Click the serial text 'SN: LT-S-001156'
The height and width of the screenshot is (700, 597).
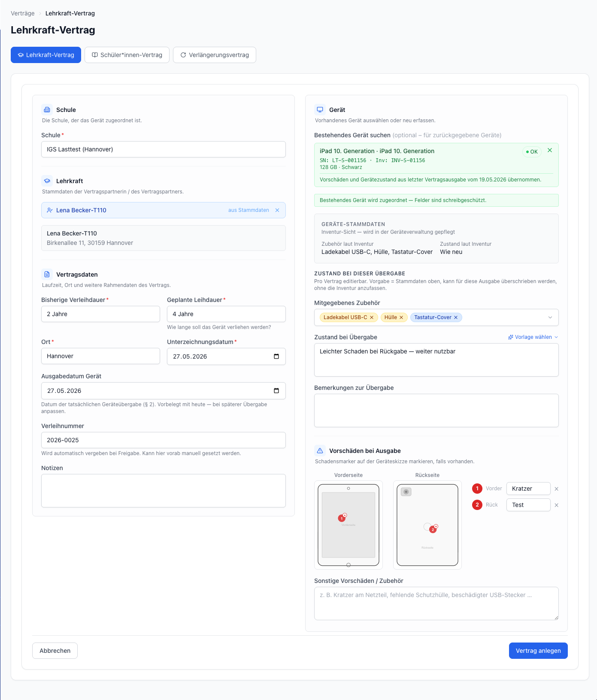tap(343, 160)
